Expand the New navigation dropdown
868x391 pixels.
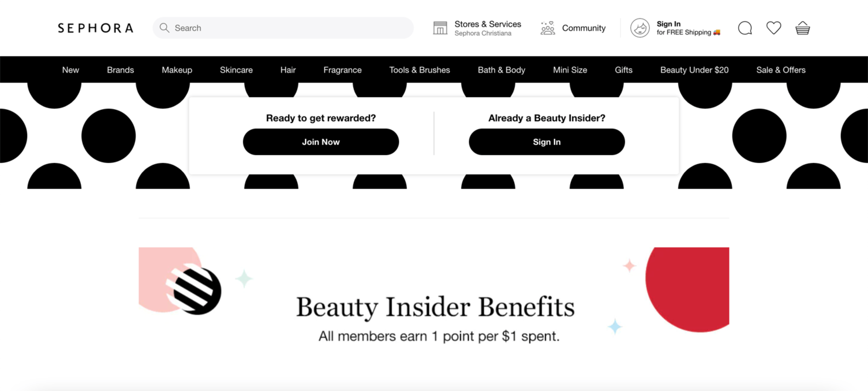point(70,70)
